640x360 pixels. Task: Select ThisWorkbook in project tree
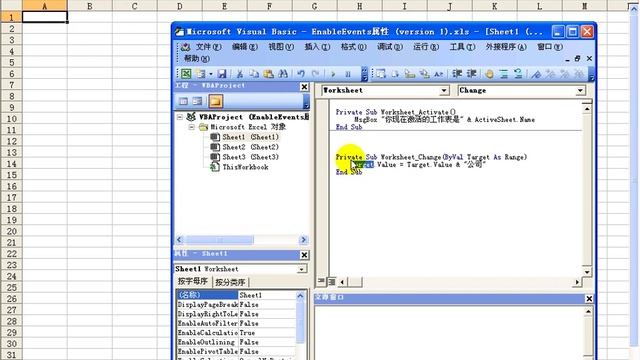239,167
